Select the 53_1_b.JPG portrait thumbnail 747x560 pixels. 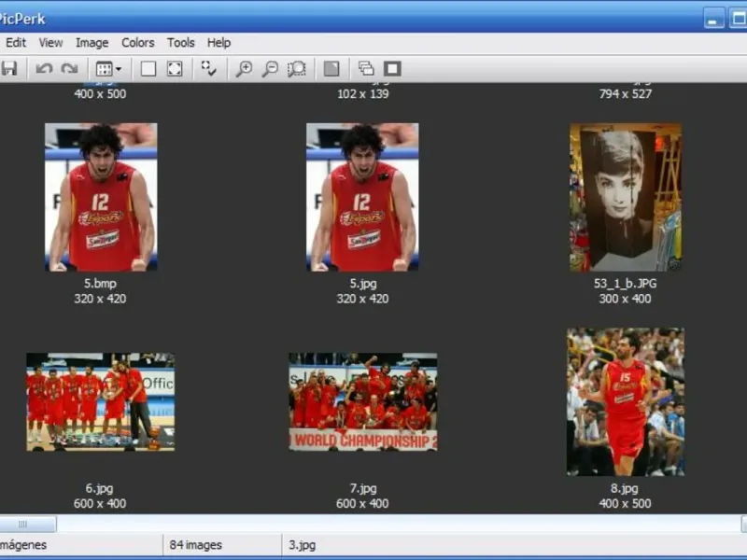pos(626,197)
